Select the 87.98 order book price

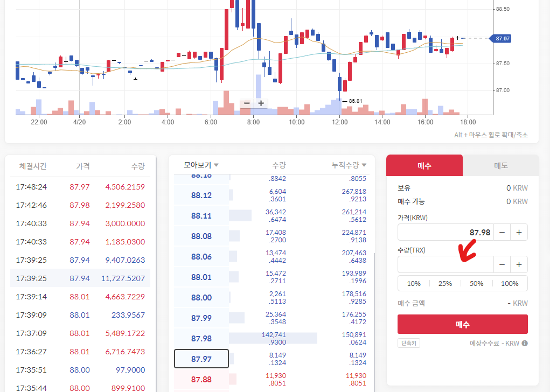pos(201,338)
